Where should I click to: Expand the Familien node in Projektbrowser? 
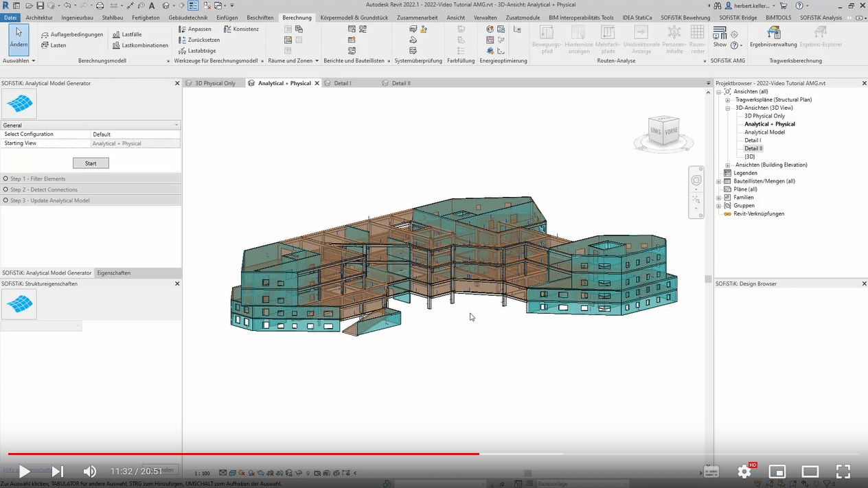click(x=720, y=197)
